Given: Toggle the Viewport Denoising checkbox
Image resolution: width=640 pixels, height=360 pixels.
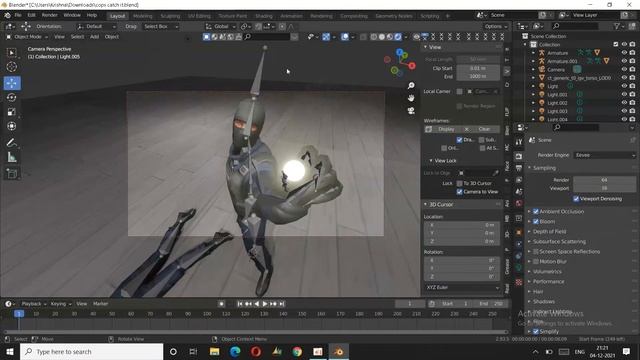Looking at the screenshot, I should tap(576, 199).
